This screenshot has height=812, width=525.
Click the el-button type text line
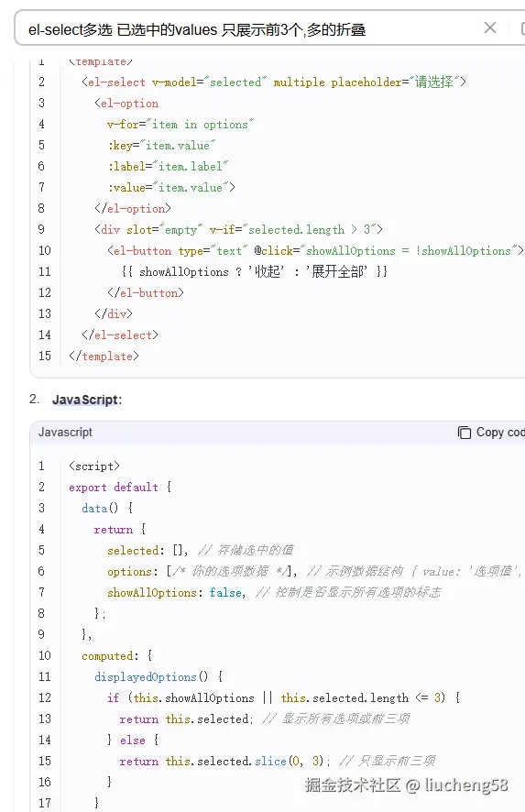[x=315, y=250]
